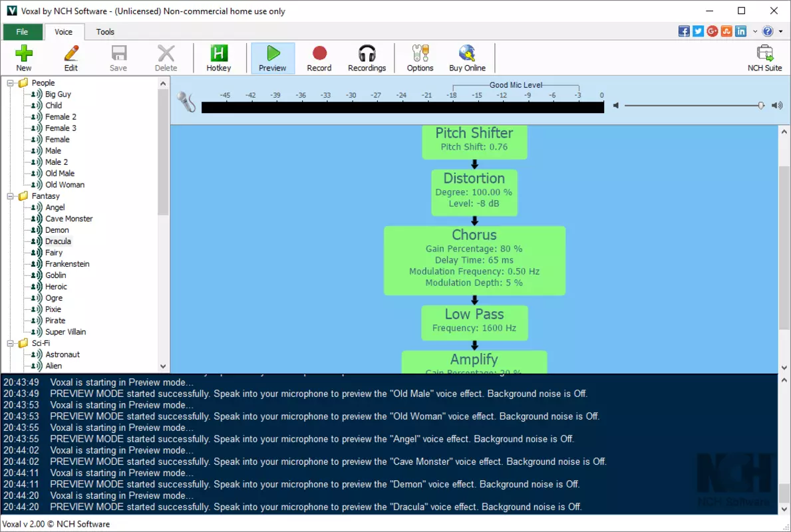Select the Child voice

53,105
